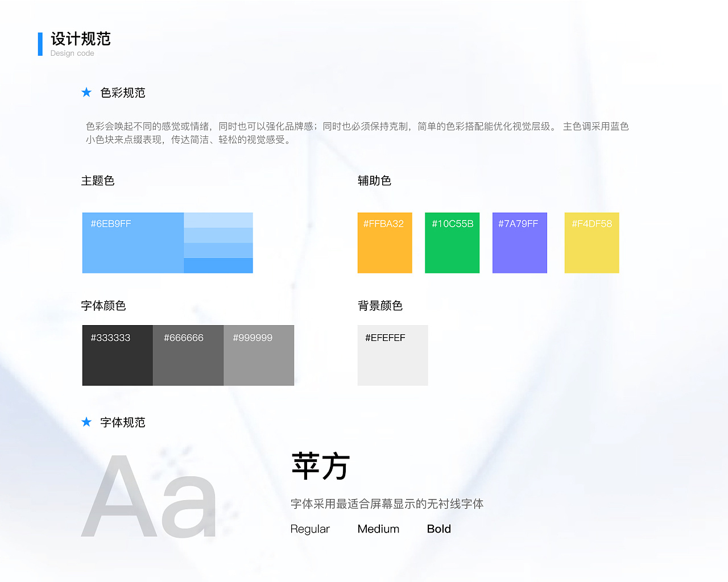Pick the #666666 gray swatch

(x=188, y=356)
